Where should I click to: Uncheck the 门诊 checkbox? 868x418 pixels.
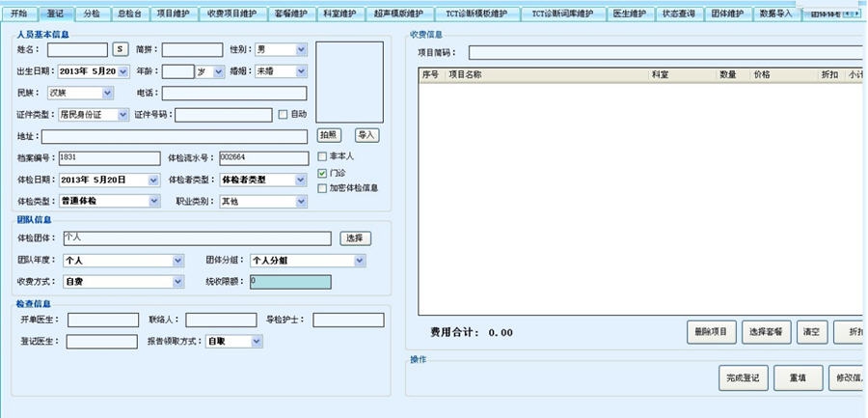(x=322, y=174)
